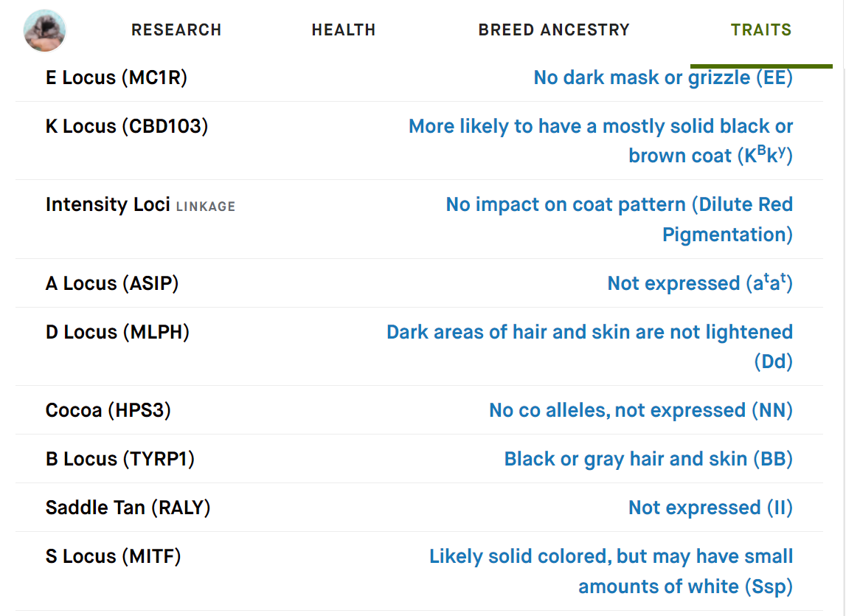The height and width of the screenshot is (616, 846).
Task: Open the Saddle Tan 'Not expressed (II)' link
Action: 710,508
